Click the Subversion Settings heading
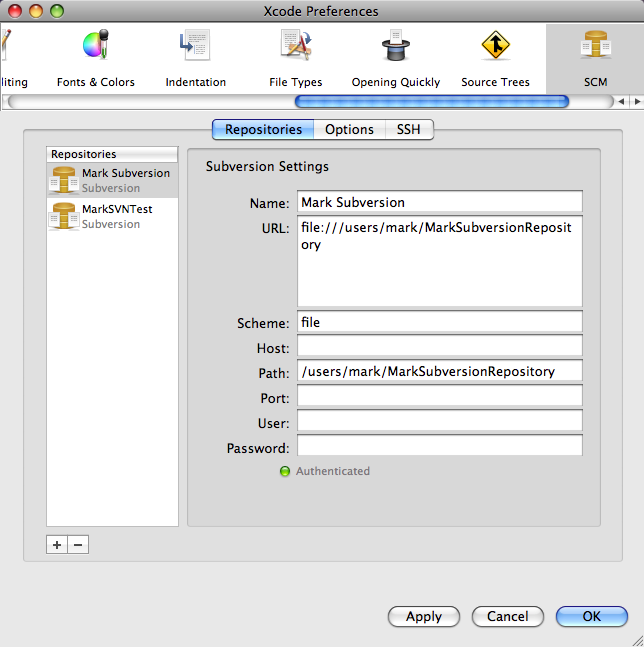 click(x=267, y=166)
